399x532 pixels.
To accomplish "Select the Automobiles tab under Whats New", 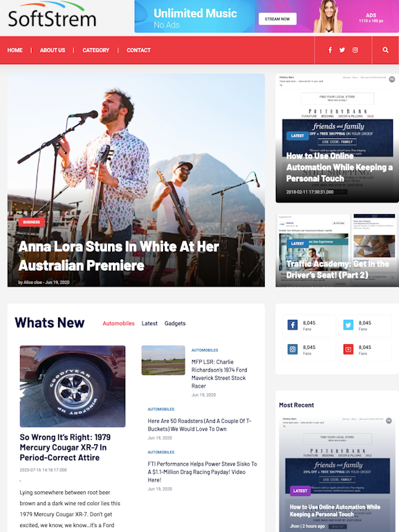I will (118, 323).
